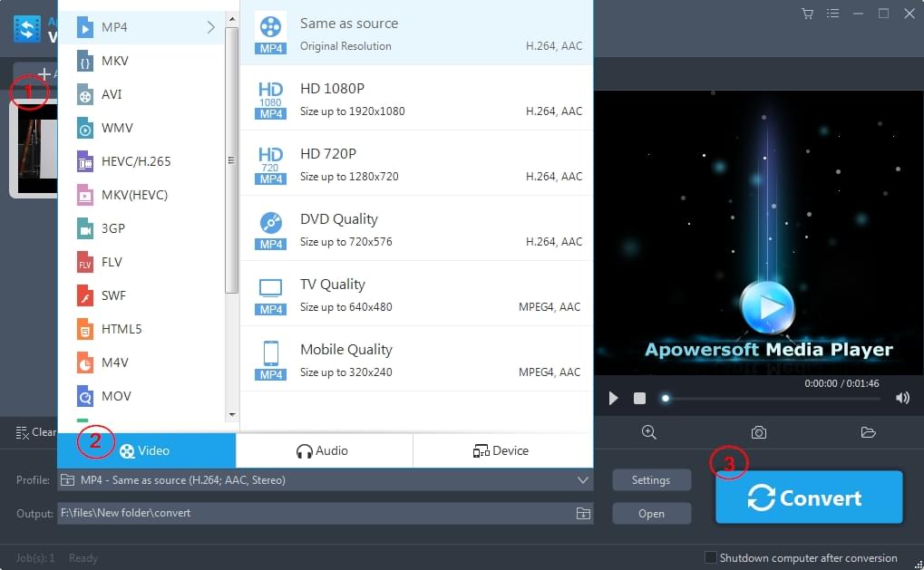Click the shopping cart icon in title bar
Image resolution: width=924 pixels, height=570 pixels.
(x=807, y=14)
